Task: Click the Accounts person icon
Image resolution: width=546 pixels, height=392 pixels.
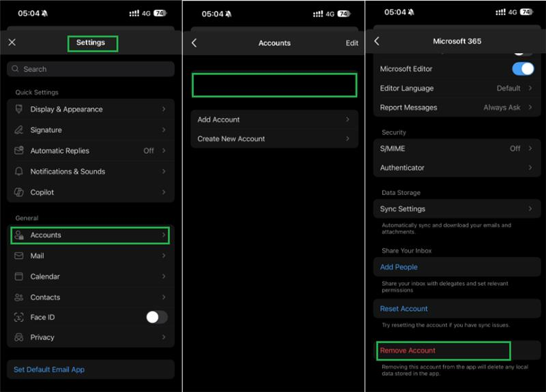Action: point(19,235)
